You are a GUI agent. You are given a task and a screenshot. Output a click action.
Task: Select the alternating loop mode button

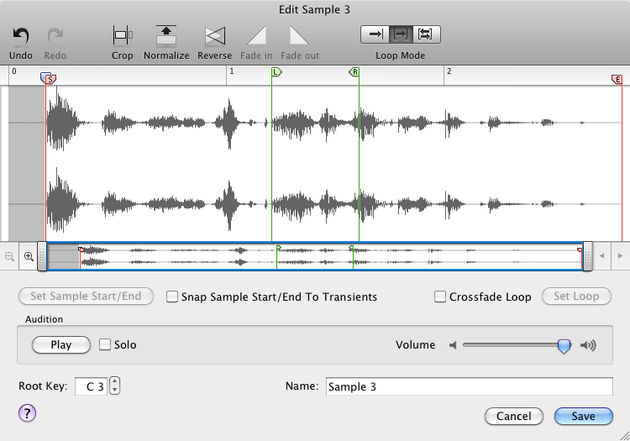click(x=426, y=35)
